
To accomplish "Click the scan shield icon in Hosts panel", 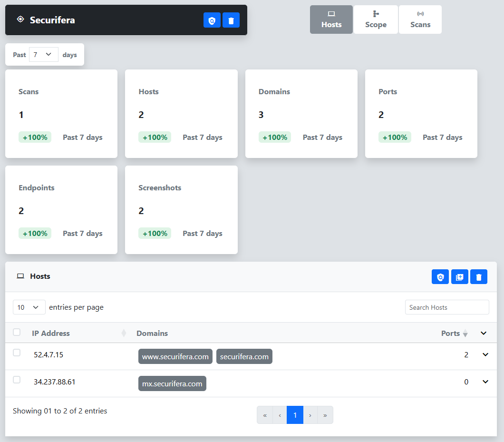I will point(440,276).
